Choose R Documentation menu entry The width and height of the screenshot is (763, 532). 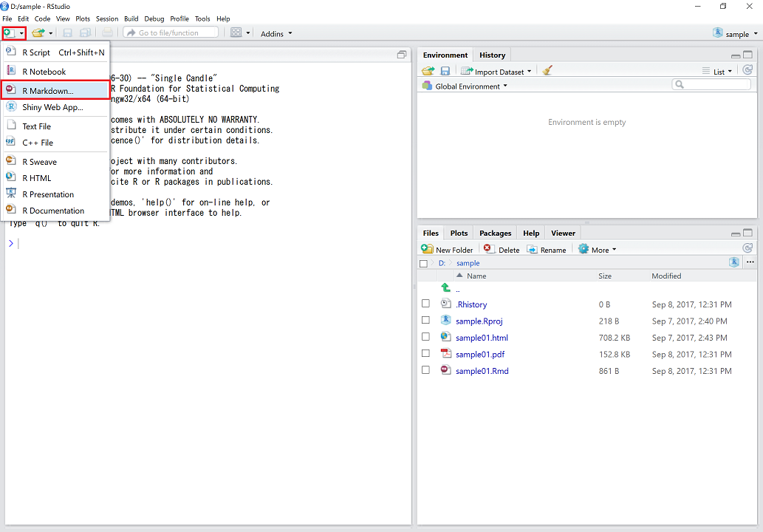55,211
